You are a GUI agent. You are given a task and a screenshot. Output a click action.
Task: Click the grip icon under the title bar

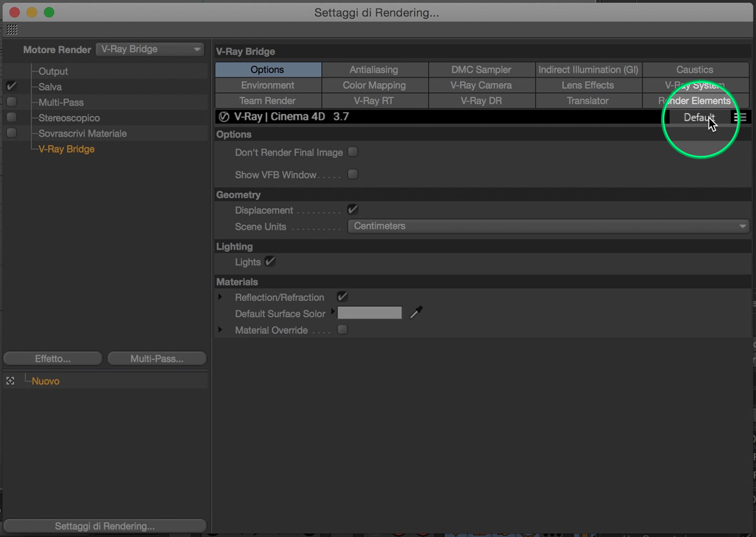click(12, 30)
